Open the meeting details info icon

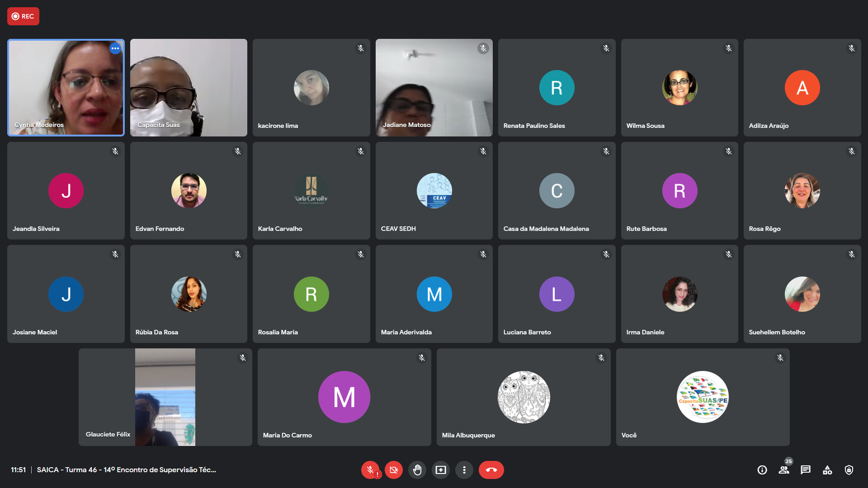762,470
